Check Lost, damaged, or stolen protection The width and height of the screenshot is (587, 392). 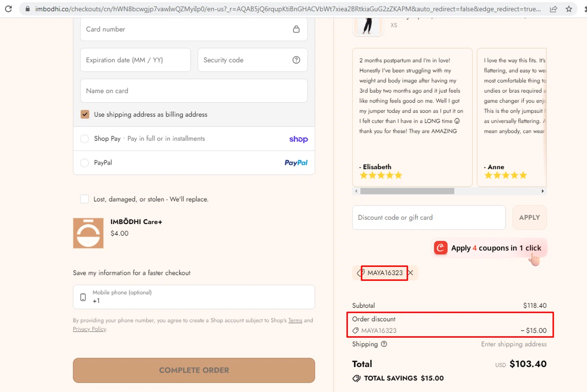85,199
